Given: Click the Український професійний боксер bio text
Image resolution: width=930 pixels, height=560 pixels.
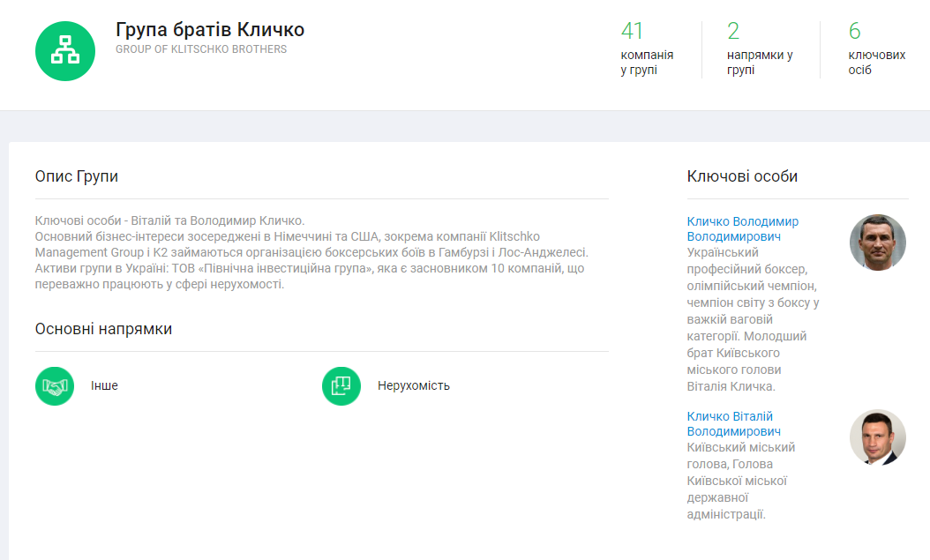Looking at the screenshot, I should click(750, 319).
